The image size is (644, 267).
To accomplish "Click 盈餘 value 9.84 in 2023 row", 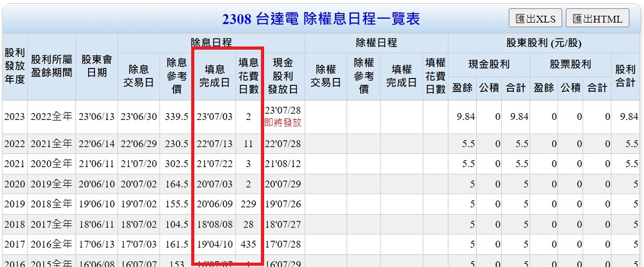I will point(465,117).
